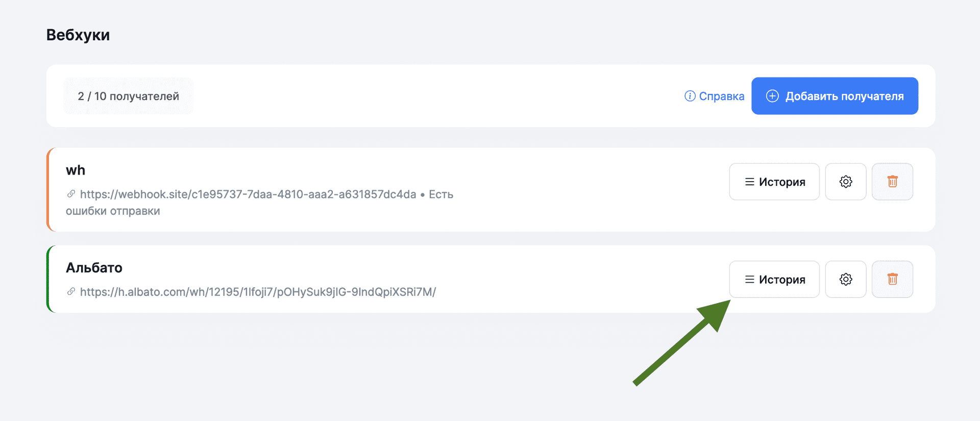Open История for the wh webhook
The height and width of the screenshot is (421, 980).
pos(774,182)
